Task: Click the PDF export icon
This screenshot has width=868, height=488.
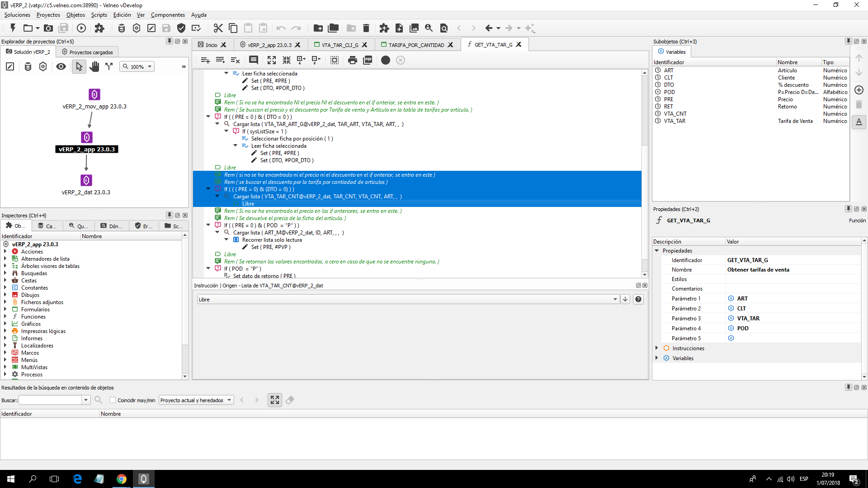Action: 368,60
